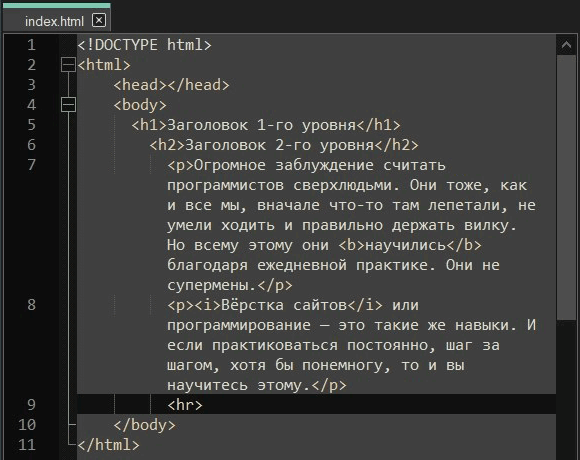Screen dimensions: 580x460
Task: Click the h1 heading 'Заголовок 1-го уровня'
Action: click(262, 125)
